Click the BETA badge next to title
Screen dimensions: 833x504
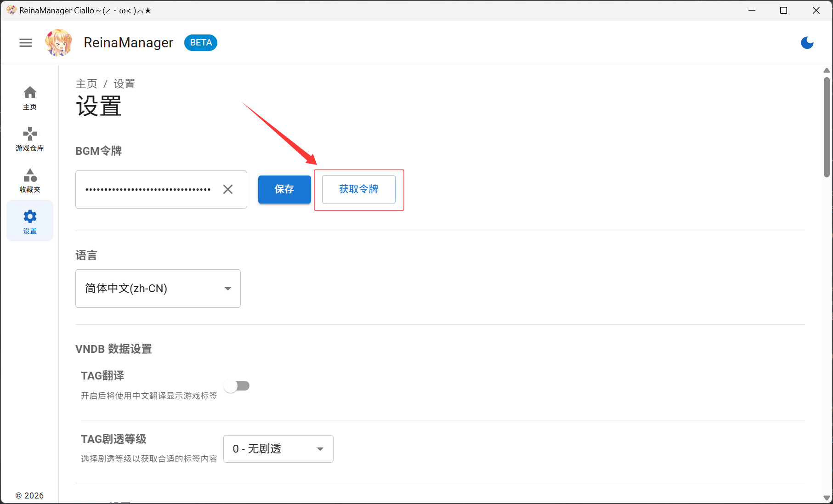(x=201, y=43)
